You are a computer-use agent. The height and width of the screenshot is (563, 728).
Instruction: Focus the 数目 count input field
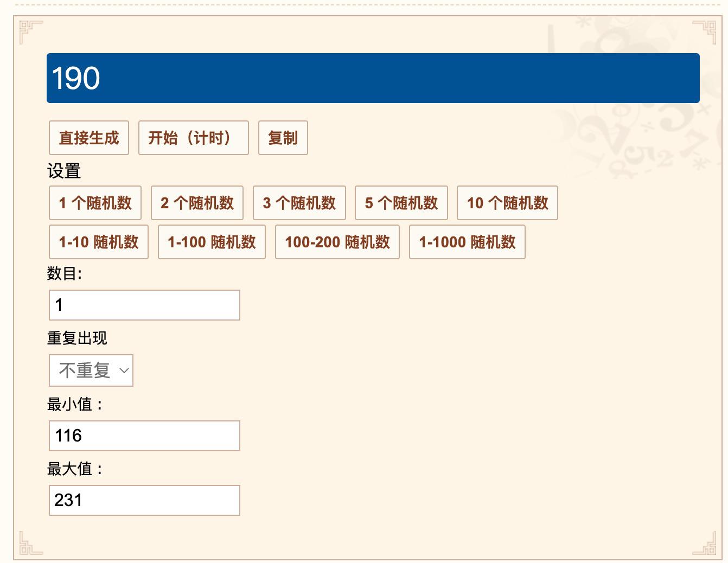click(144, 305)
